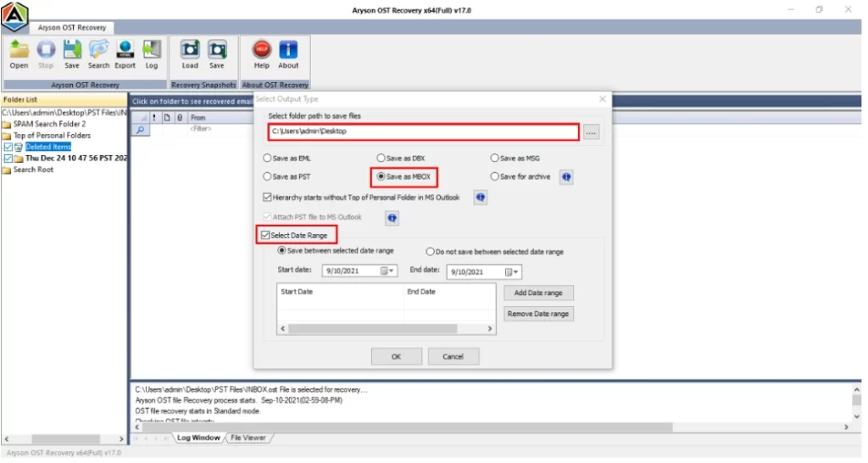
Task: Click the importance exclamation column header
Action: [154, 117]
